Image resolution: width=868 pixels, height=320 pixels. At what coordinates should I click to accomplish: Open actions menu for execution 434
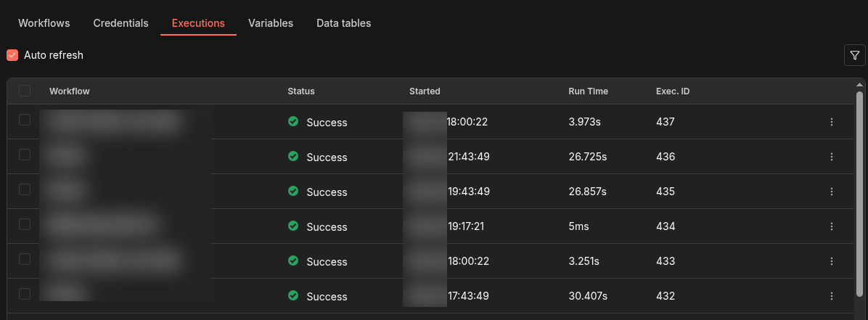[x=832, y=226]
